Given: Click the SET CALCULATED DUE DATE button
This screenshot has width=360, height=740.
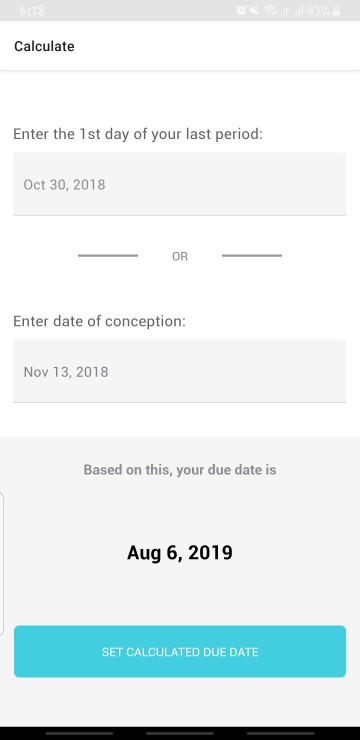Looking at the screenshot, I should [180, 652].
